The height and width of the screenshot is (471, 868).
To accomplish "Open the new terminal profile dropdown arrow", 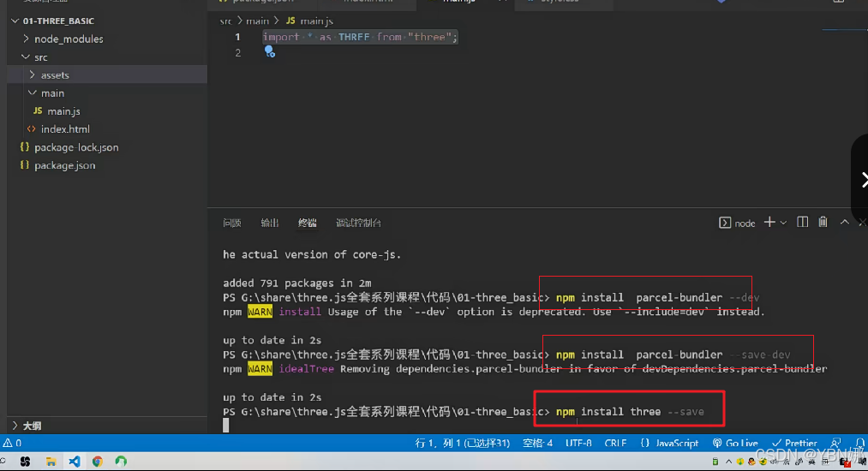I will click(x=783, y=223).
